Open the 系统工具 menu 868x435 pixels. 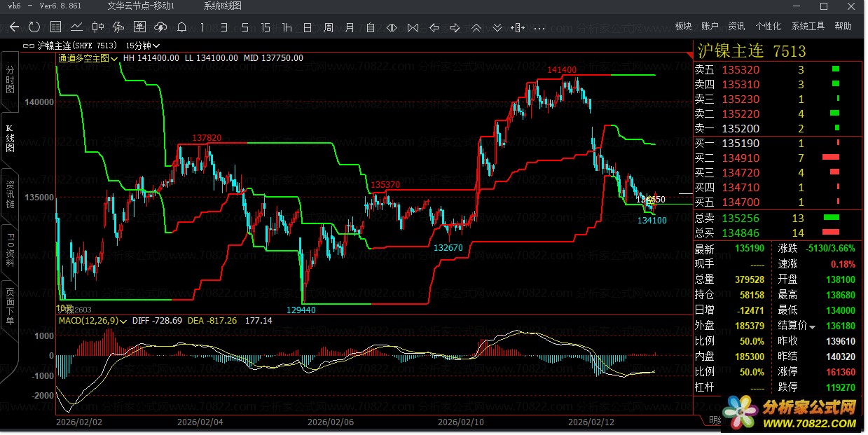pos(808,26)
